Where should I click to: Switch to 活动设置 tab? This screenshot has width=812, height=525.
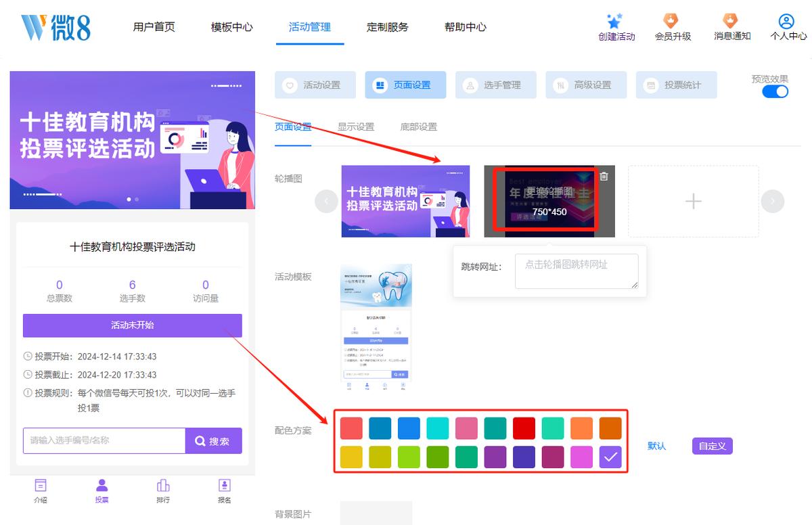tap(315, 85)
